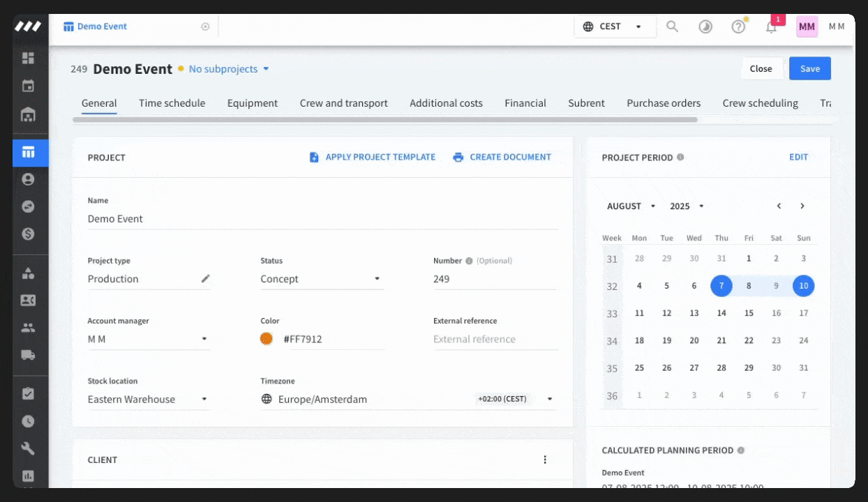The width and height of the screenshot is (868, 502).
Task: Open the CEST timezone dropdown in the top bar
Action: [615, 26]
